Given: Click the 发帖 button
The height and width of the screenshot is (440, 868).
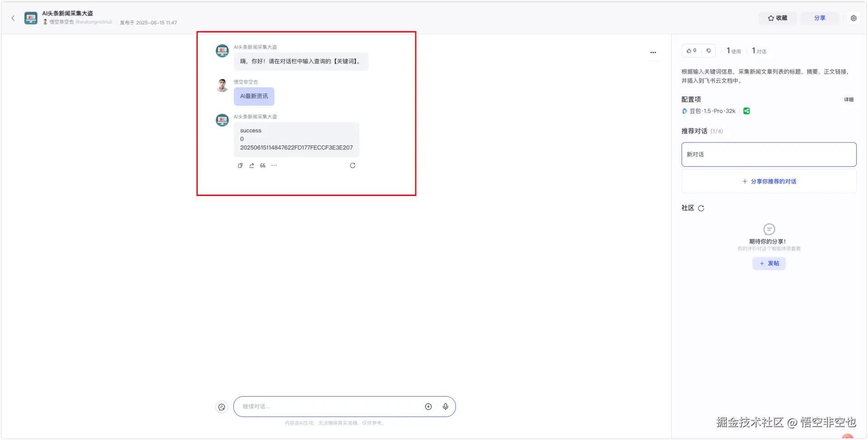Looking at the screenshot, I should coord(769,263).
